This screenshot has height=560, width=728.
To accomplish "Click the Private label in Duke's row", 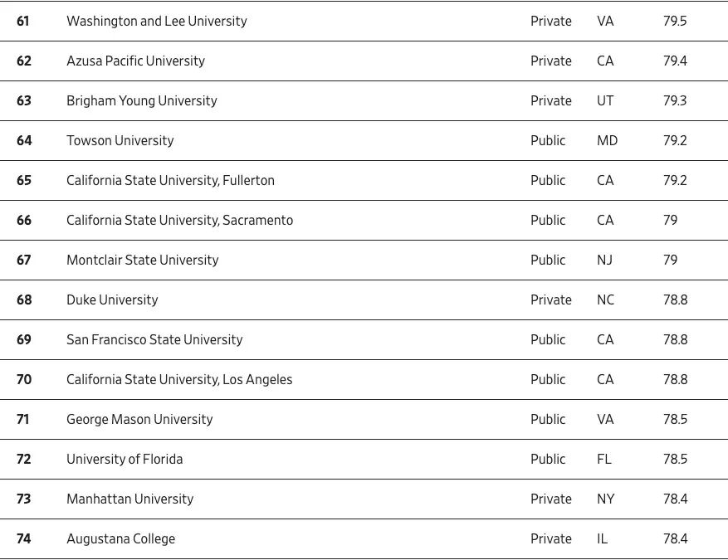I will (551, 300).
